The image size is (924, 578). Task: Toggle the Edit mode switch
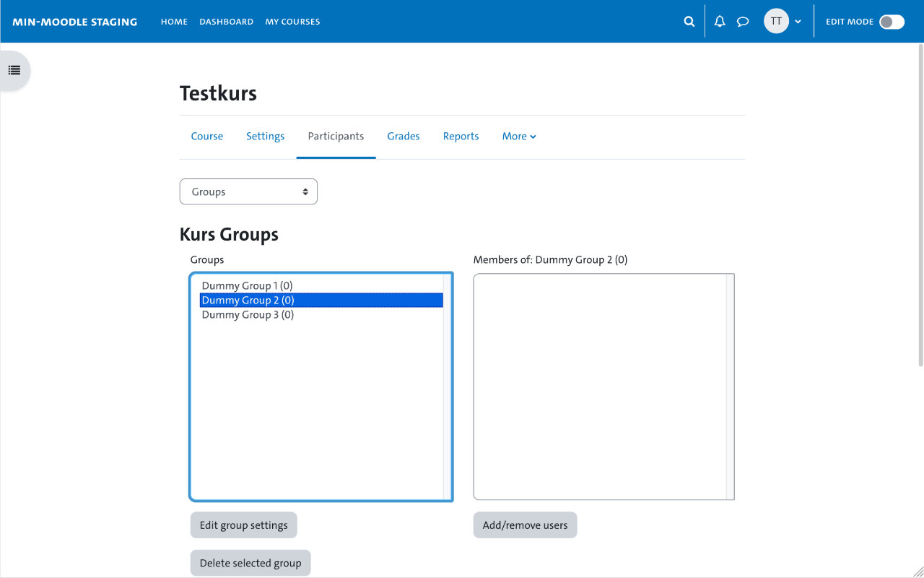[x=892, y=22]
